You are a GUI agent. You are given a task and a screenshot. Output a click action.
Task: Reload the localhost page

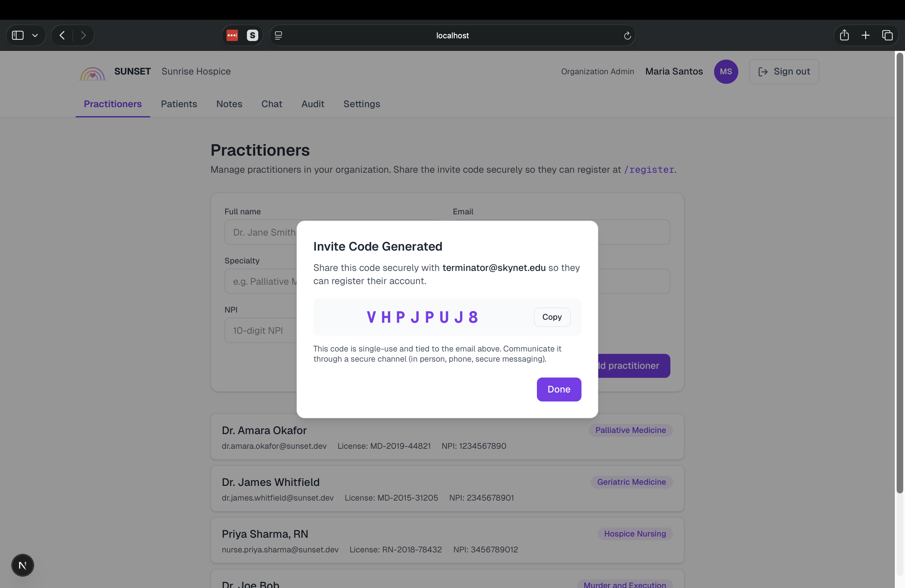627,35
